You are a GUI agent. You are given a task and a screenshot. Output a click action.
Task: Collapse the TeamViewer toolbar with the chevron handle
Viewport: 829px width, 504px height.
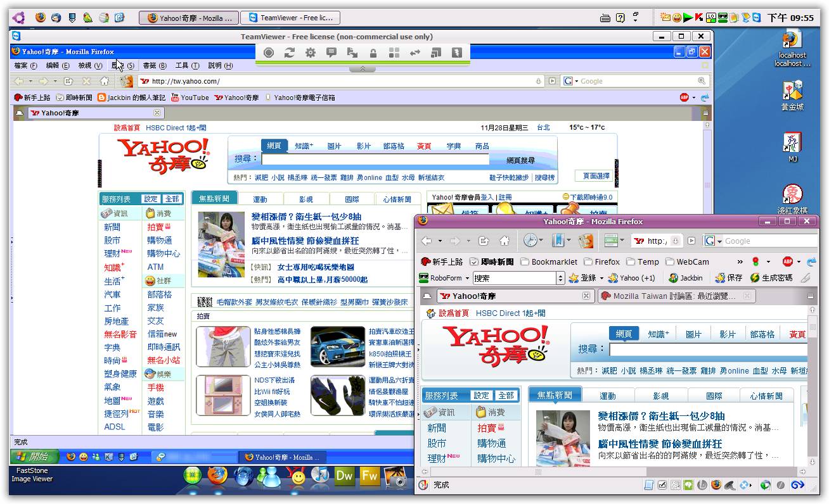(363, 68)
